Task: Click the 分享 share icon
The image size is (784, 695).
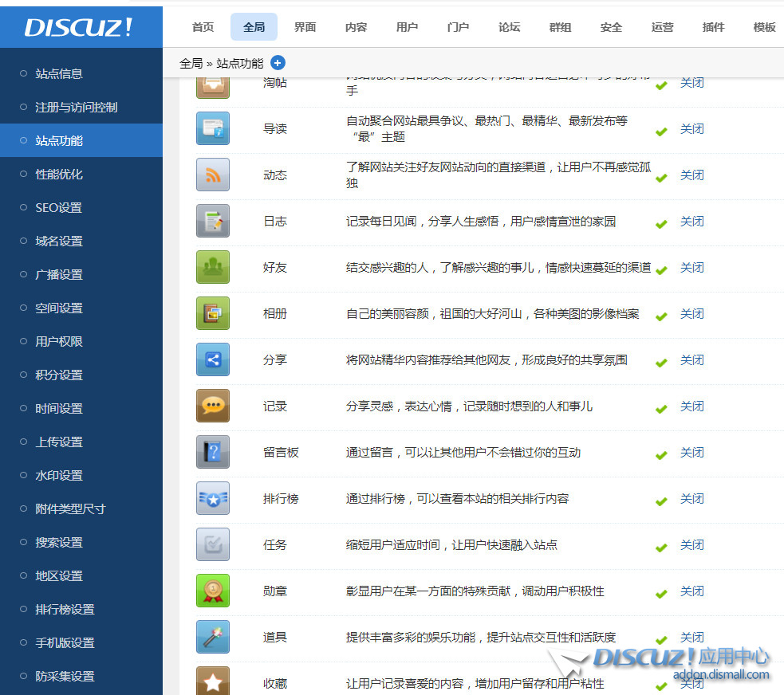Action: (213, 359)
